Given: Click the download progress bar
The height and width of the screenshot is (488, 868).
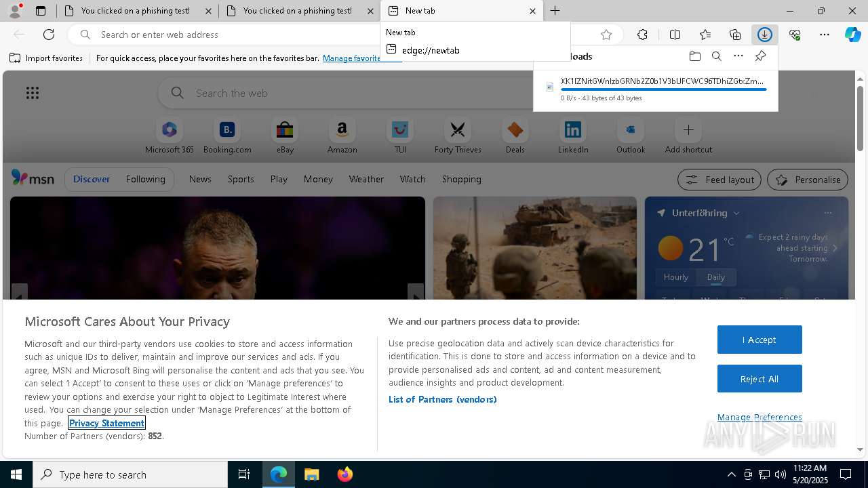Looking at the screenshot, I should coord(663,89).
